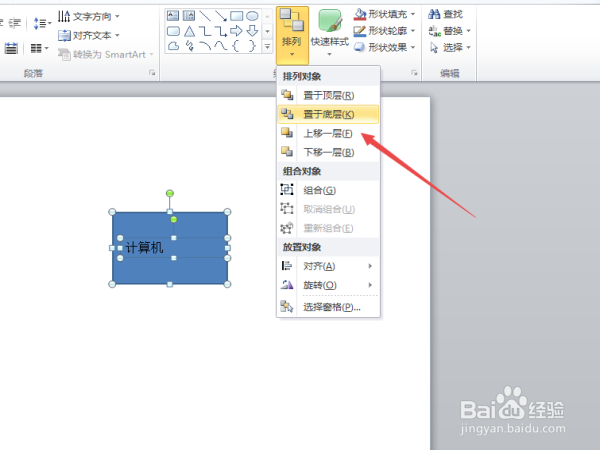Choose the Down Arrow block shape
The height and width of the screenshot is (450, 600).
[252, 31]
